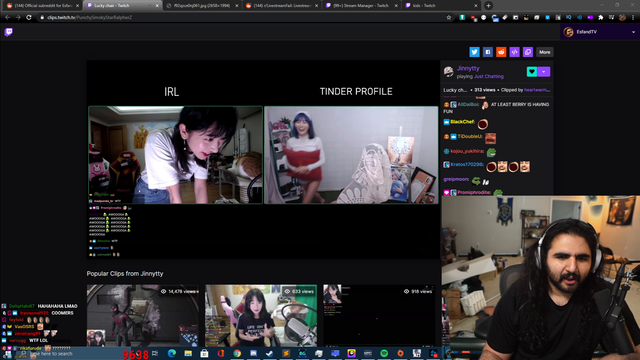Open the Jinnytty channel link

[x=468, y=68]
